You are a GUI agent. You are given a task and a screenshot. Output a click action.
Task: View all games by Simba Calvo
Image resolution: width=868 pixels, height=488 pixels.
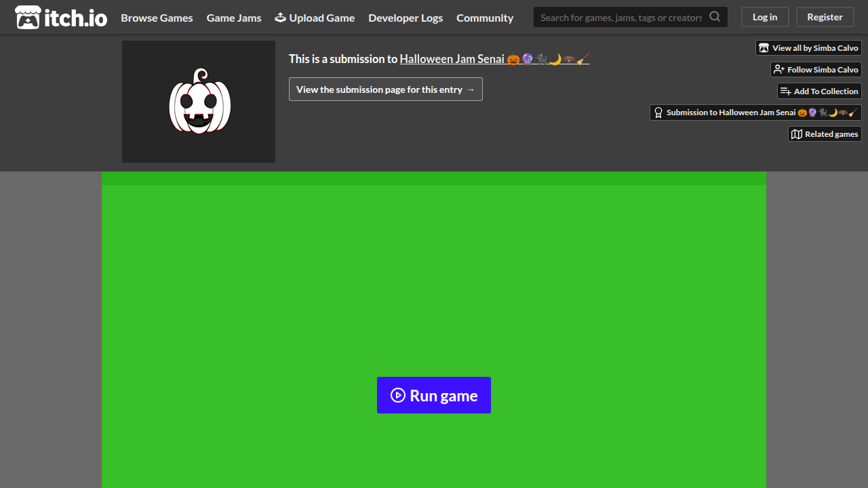(809, 48)
